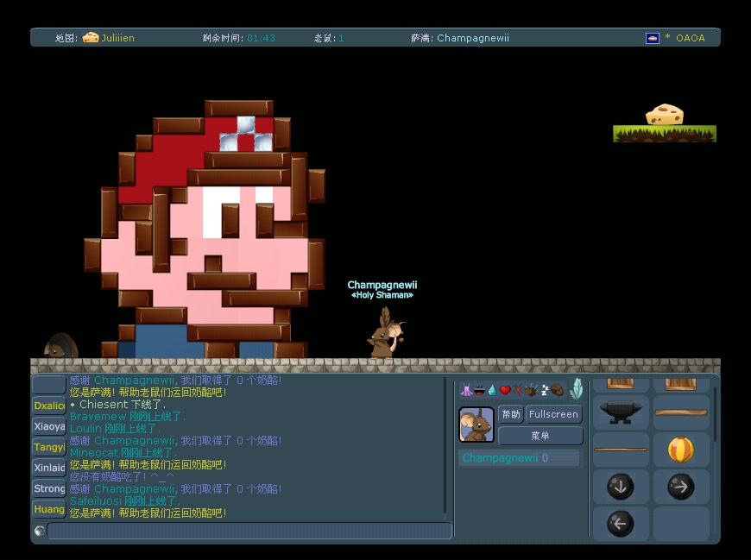Click the 'Chiesent 下线了' chat message
The width and height of the screenshot is (751, 560).
[x=117, y=405]
